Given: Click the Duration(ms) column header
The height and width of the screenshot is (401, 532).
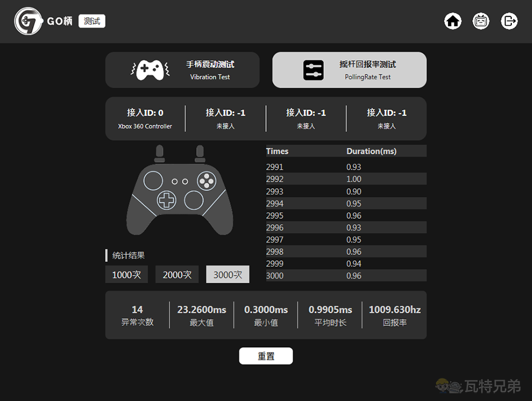Looking at the screenshot, I should tap(372, 151).
